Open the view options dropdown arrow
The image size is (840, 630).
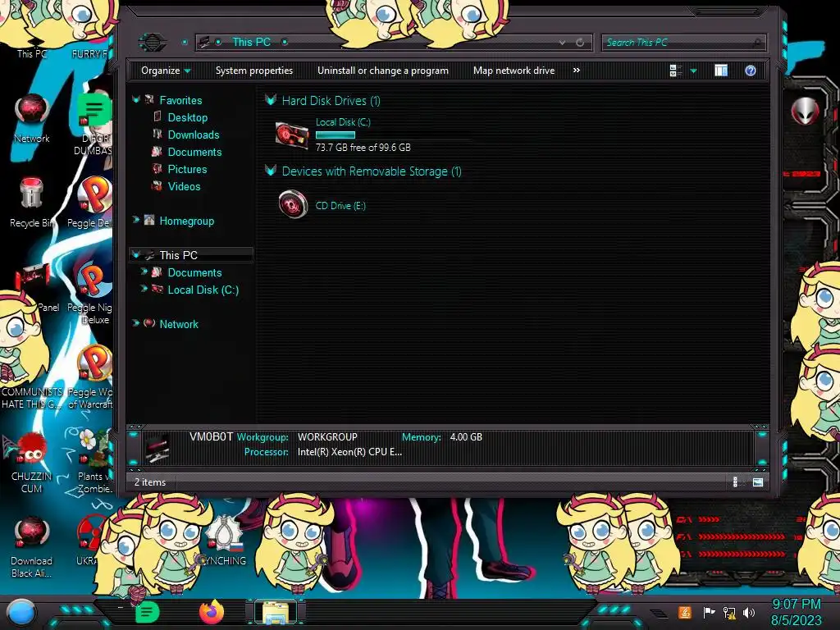[x=693, y=71]
